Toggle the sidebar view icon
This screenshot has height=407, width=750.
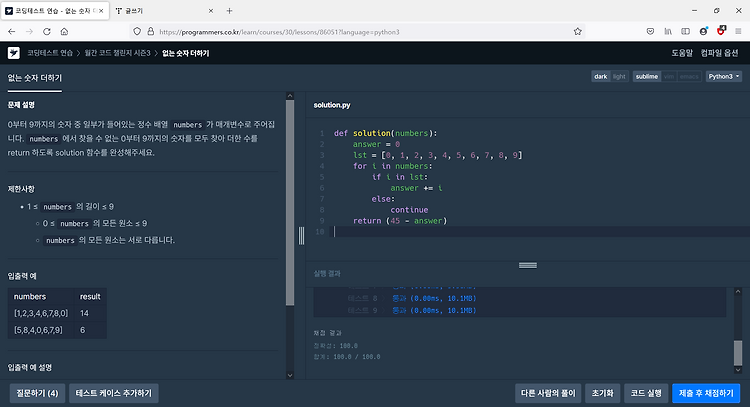pos(685,32)
